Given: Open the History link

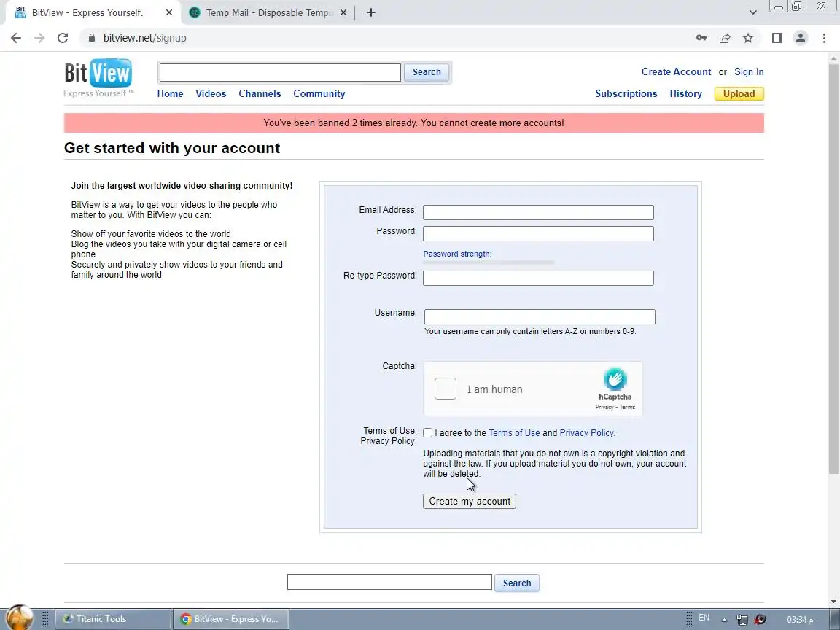Looking at the screenshot, I should [x=685, y=94].
